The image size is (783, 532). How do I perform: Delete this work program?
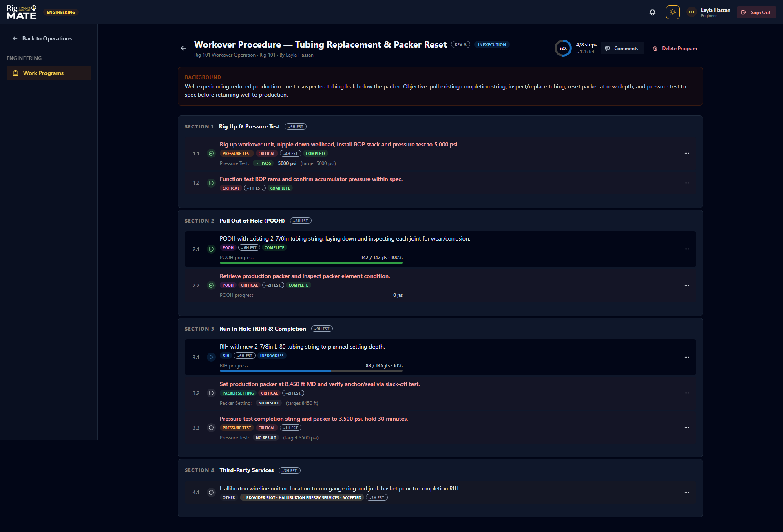675,48
